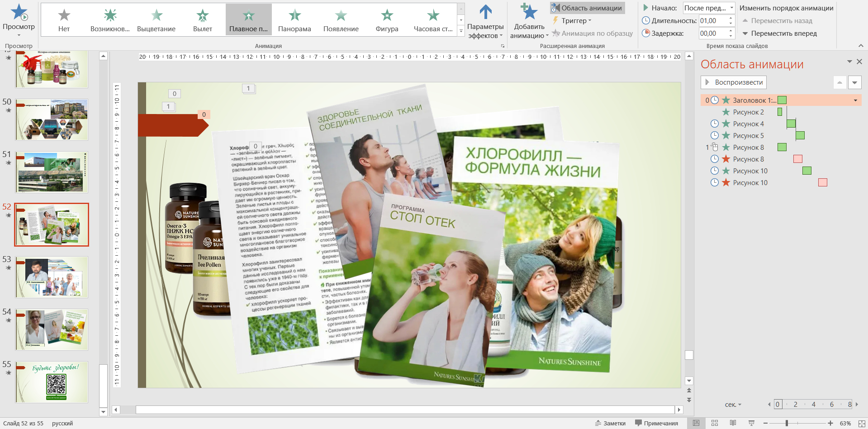868x429 pixels.
Task: Start slideshow from status bar icon
Action: tap(751, 423)
